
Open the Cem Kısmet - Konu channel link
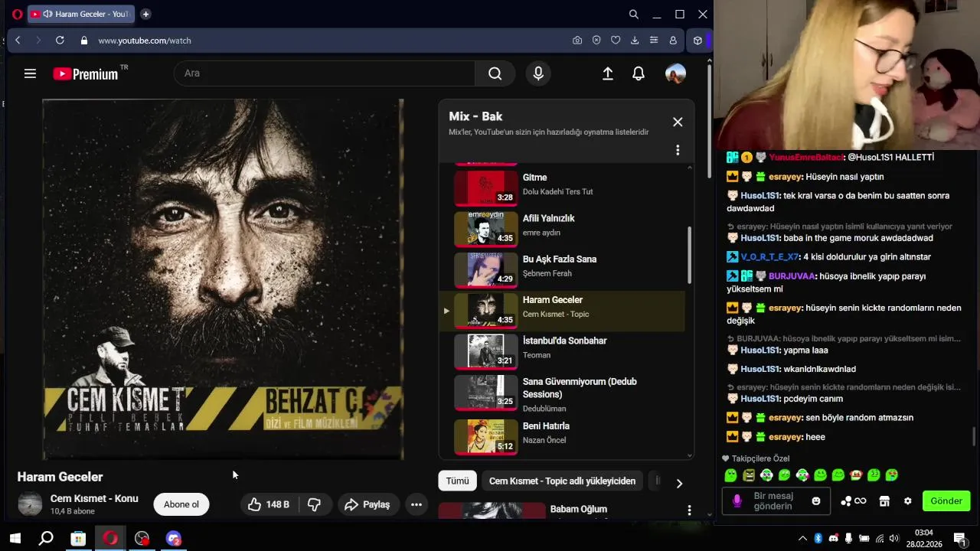(94, 498)
